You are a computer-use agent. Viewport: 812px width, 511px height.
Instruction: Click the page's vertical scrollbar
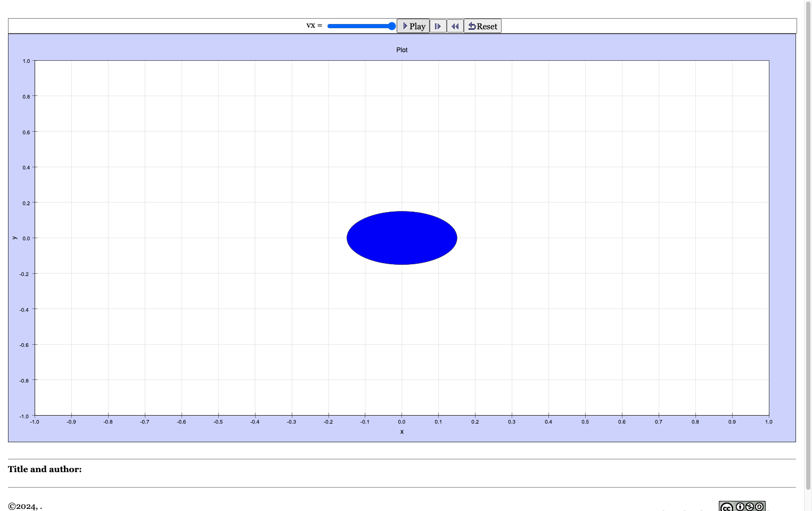click(x=808, y=245)
